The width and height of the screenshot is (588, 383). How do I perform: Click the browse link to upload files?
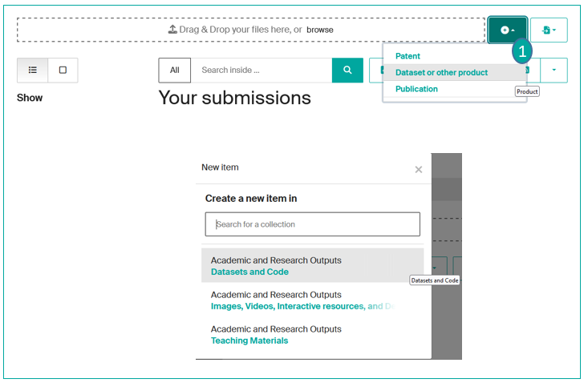[x=320, y=30]
